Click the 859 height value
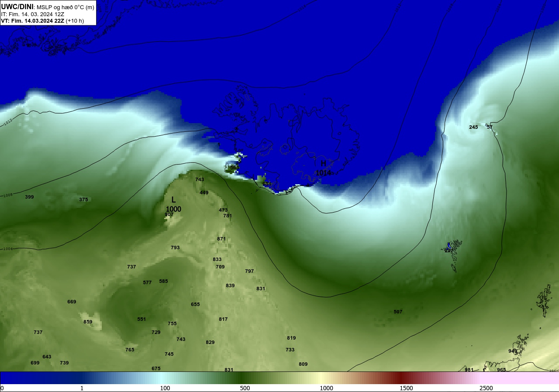Screen dimensions: 559x392 click(x=88, y=322)
